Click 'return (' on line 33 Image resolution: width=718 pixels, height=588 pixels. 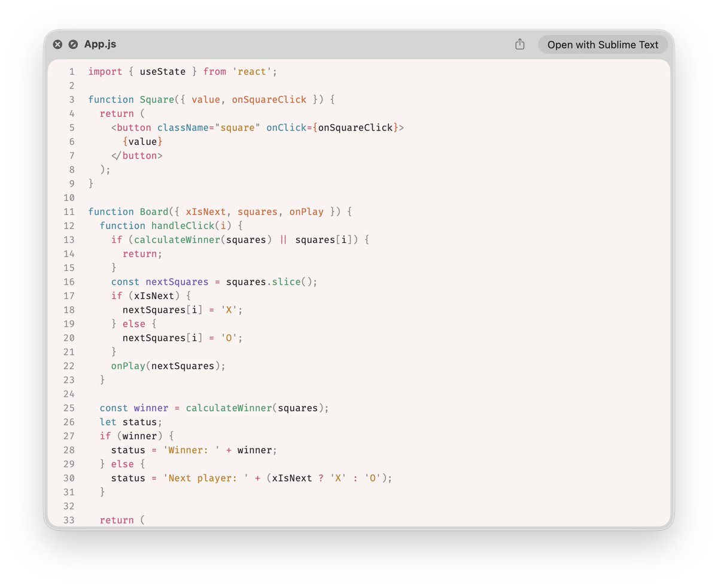(123, 520)
